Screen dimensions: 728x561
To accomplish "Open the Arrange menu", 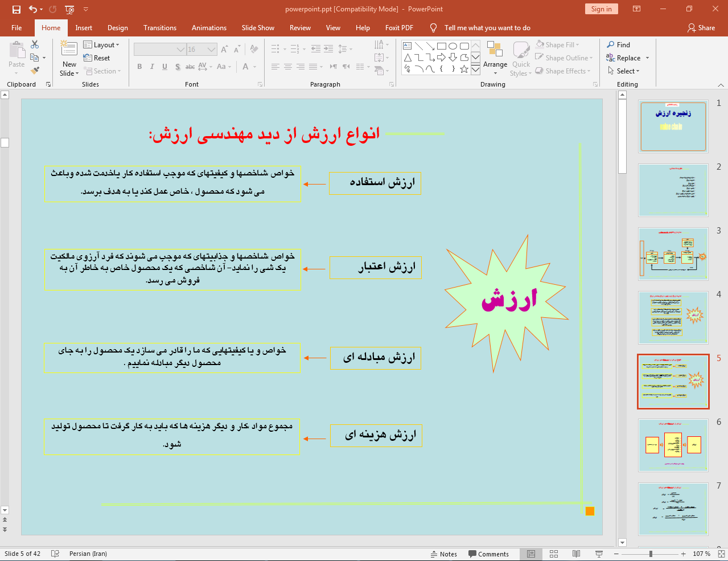I will click(x=495, y=58).
